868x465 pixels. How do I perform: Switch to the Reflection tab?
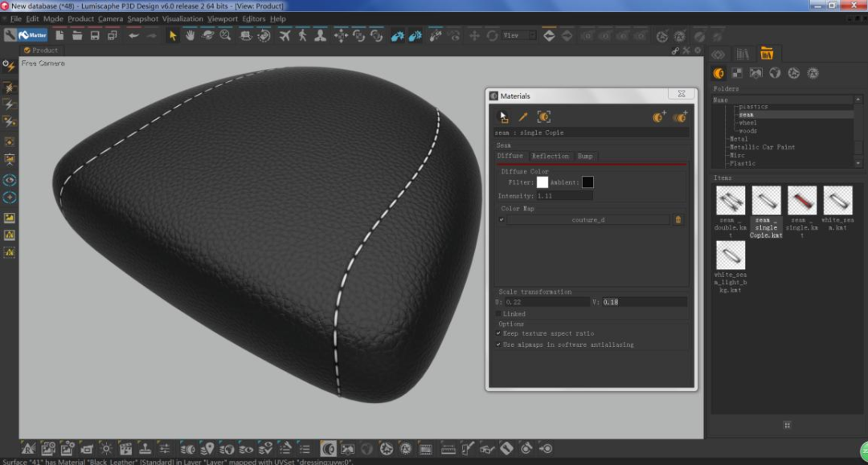550,156
